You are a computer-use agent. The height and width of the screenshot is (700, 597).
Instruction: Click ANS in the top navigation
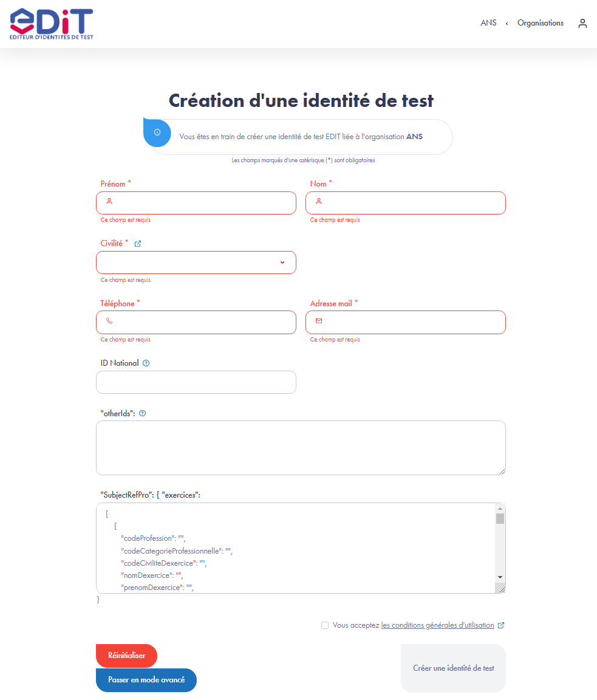point(488,22)
